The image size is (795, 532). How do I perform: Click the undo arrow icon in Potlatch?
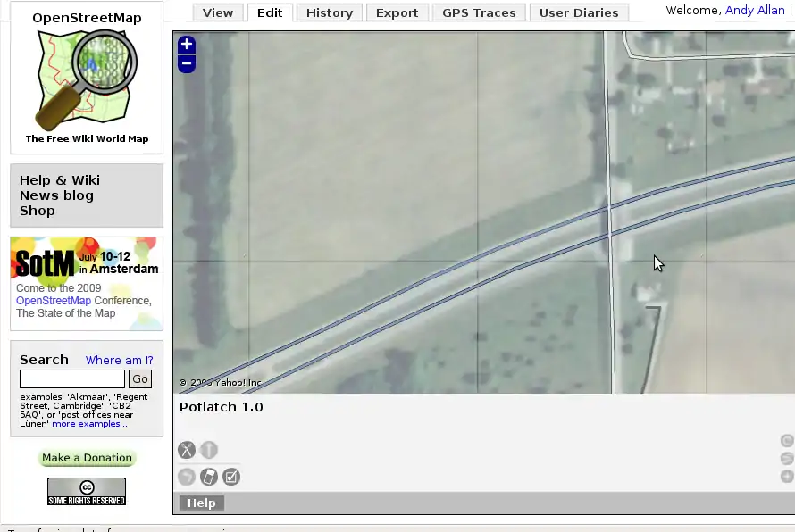[186, 477]
